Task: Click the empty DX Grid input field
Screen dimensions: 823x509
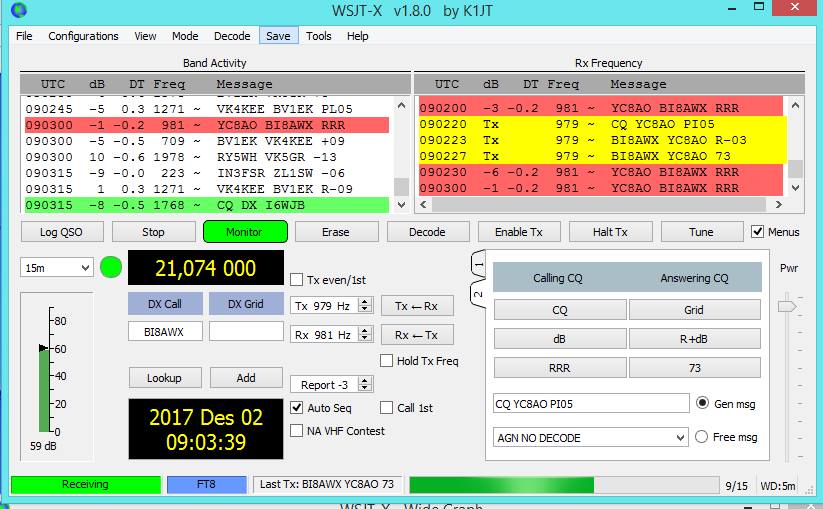Action: pyautogui.click(x=246, y=332)
